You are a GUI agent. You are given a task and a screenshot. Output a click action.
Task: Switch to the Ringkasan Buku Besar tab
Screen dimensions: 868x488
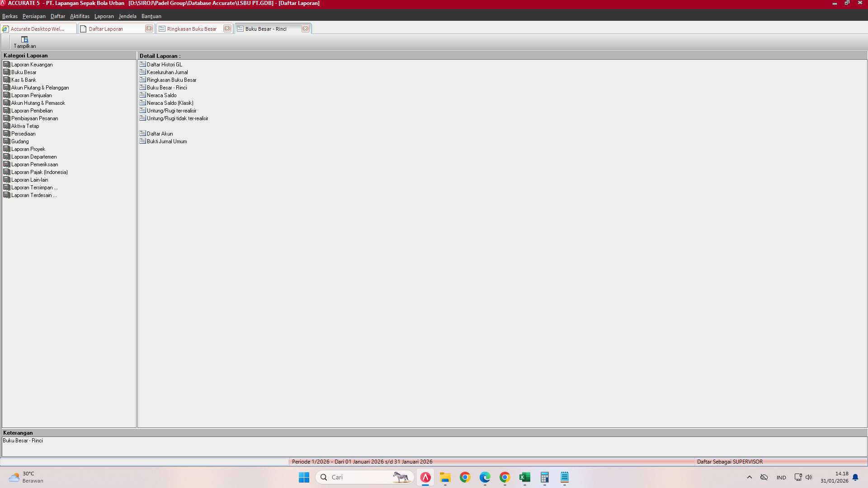click(x=192, y=28)
